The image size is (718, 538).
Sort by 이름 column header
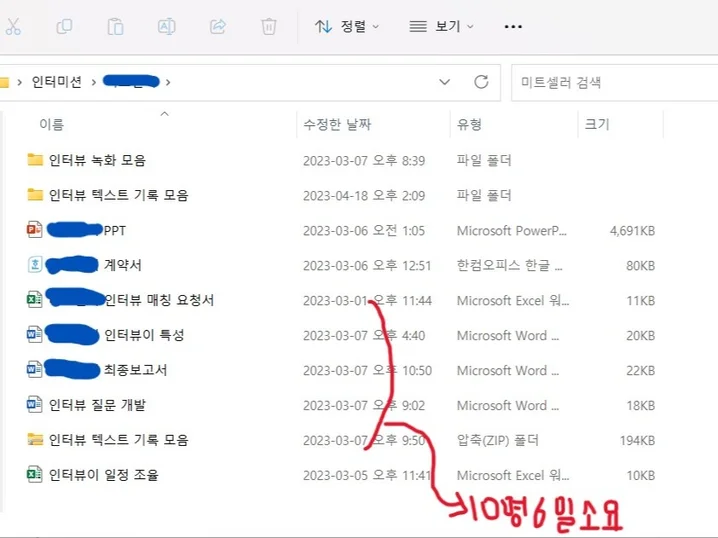(x=51, y=125)
